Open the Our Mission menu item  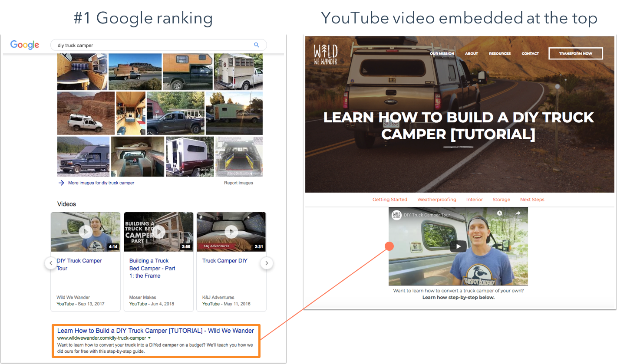pyautogui.click(x=442, y=54)
